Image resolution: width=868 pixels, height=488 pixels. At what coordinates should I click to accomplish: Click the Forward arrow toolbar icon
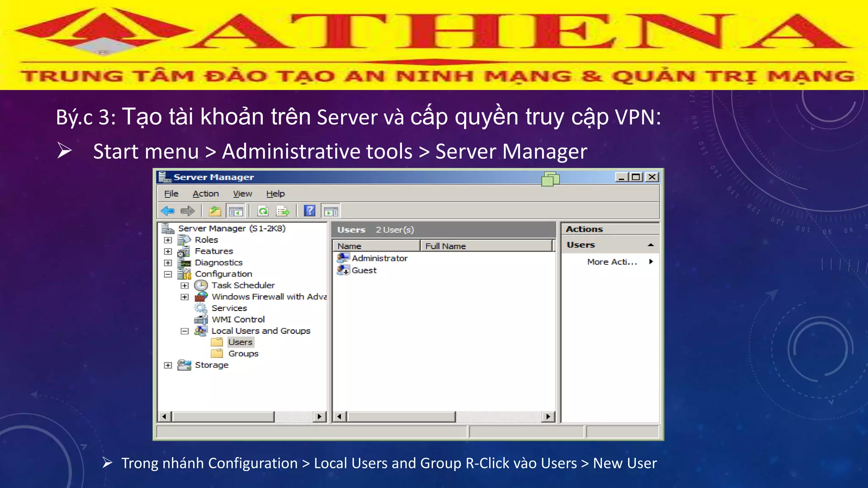point(187,211)
